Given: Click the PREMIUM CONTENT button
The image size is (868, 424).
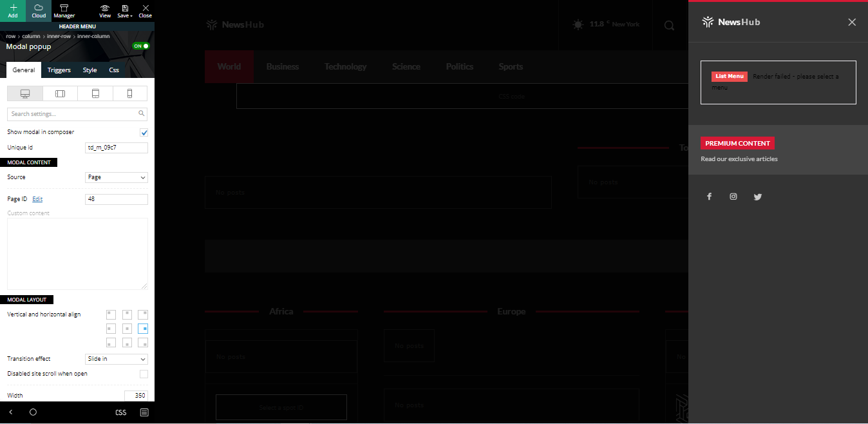Looking at the screenshot, I should [737, 143].
